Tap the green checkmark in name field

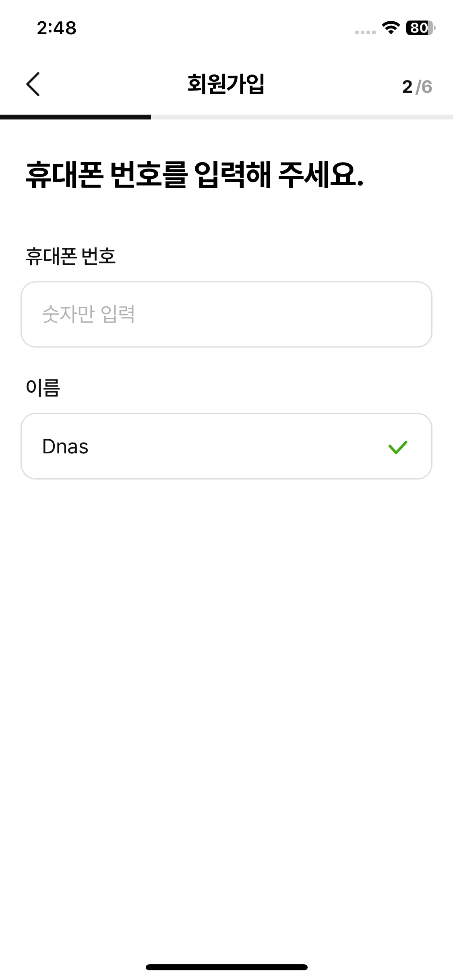398,447
